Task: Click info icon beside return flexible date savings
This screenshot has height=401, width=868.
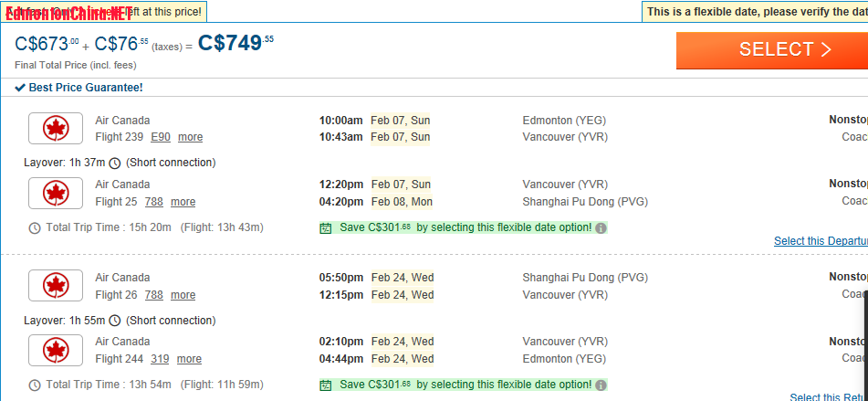Action: click(x=601, y=385)
